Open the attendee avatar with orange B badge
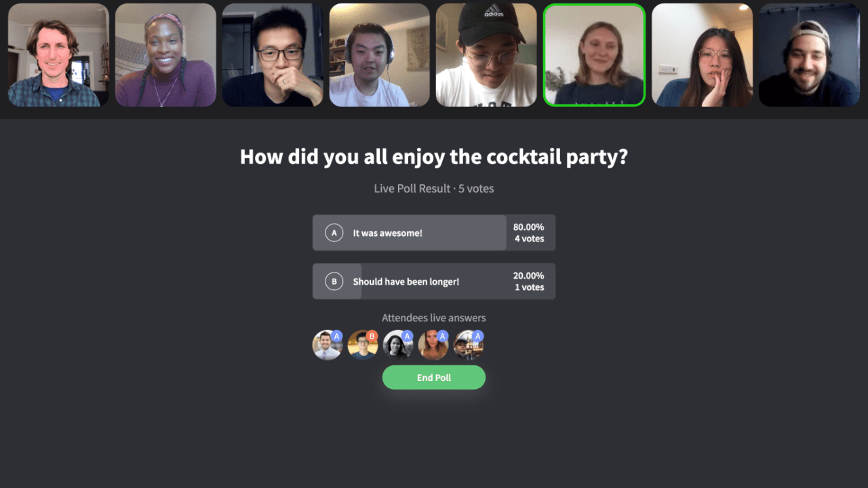This screenshot has width=868, height=488. point(363,345)
